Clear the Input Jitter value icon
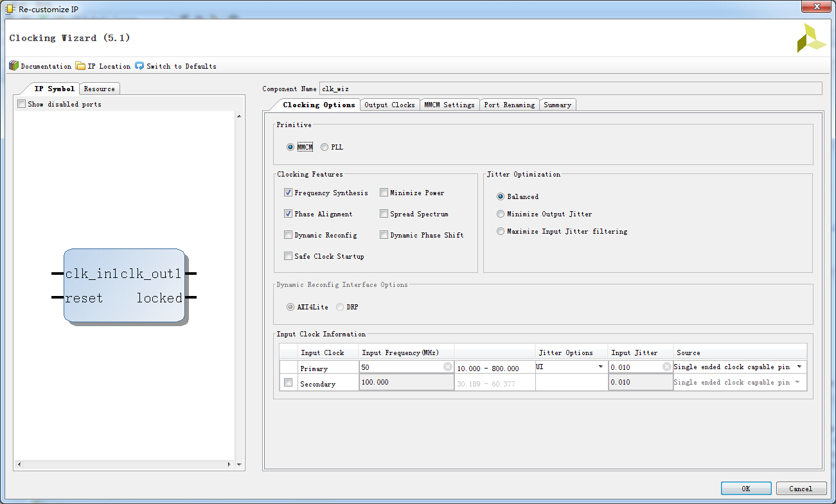The width and height of the screenshot is (836, 504). (667, 367)
